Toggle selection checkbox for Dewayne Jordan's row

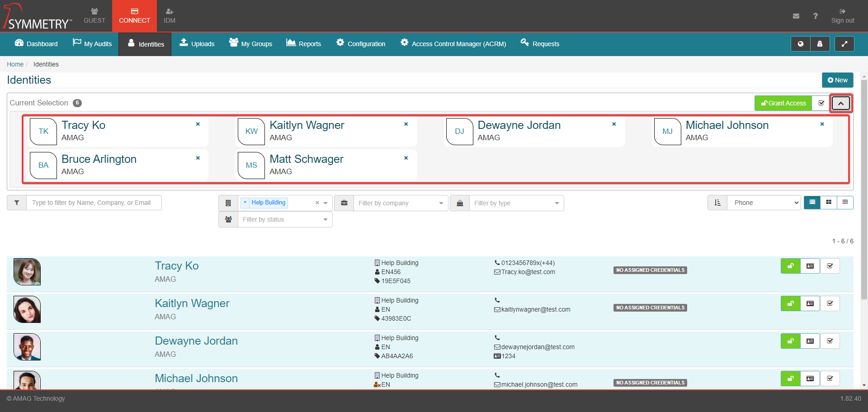[x=830, y=341]
